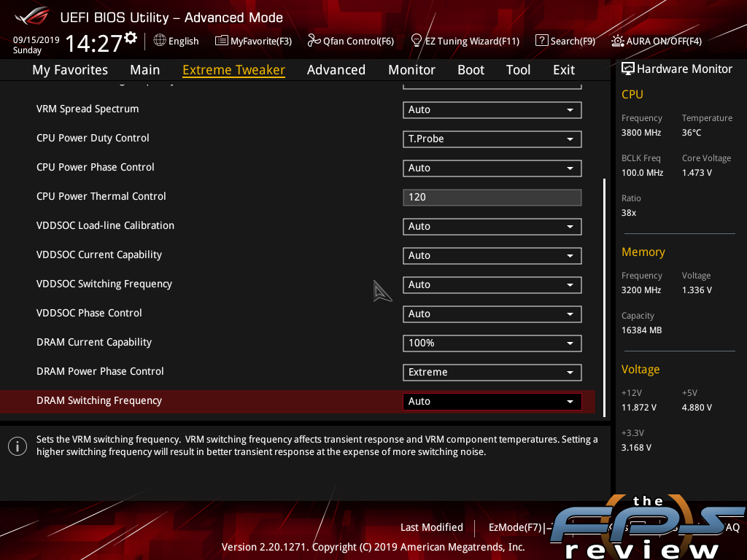747x560 pixels.
Task: Open the Advanced tab
Action: 336,70
